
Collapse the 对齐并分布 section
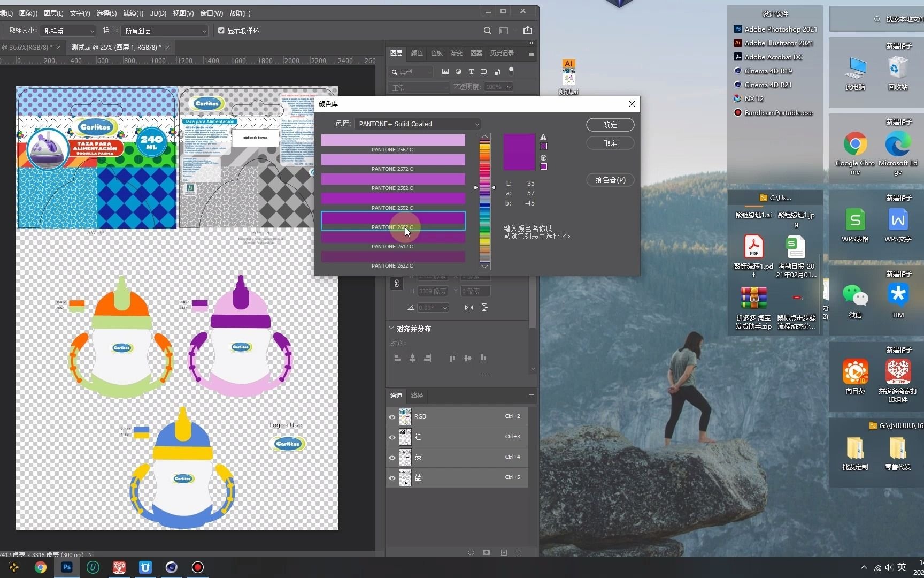pyautogui.click(x=391, y=329)
